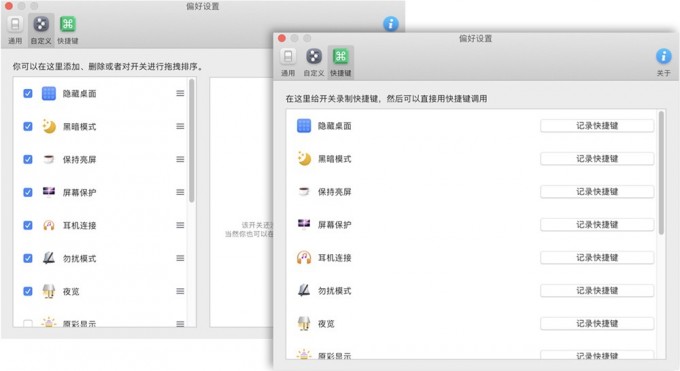This screenshot has height=371, width=680.
Task: Click the 通用 switch icon in back window
Action: (15, 24)
